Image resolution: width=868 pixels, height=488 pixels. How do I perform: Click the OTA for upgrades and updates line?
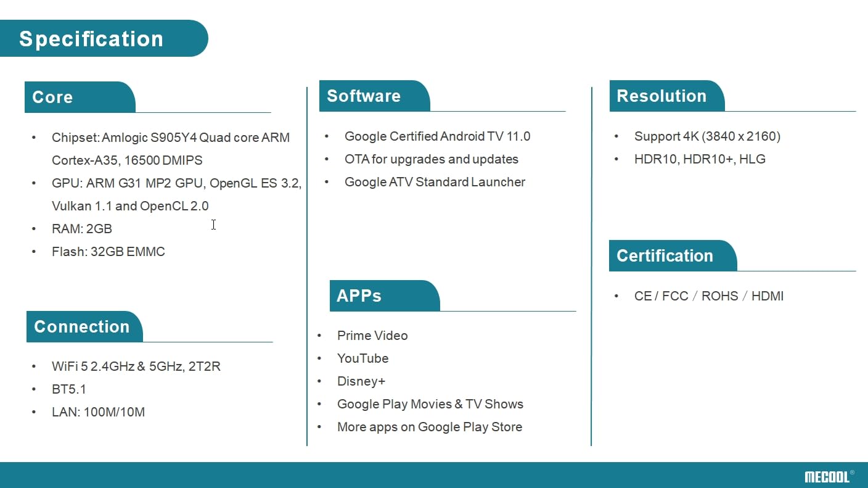tap(431, 159)
